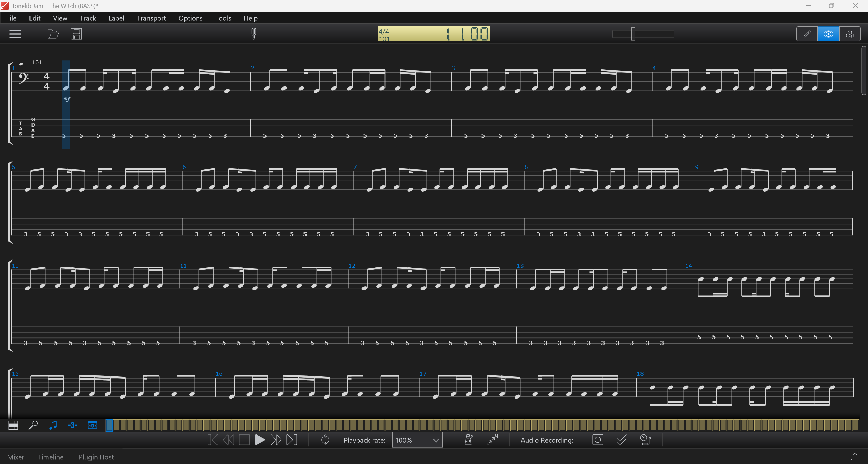The height and width of the screenshot is (464, 868).
Task: Click the save floppy disk icon
Action: 76,34
